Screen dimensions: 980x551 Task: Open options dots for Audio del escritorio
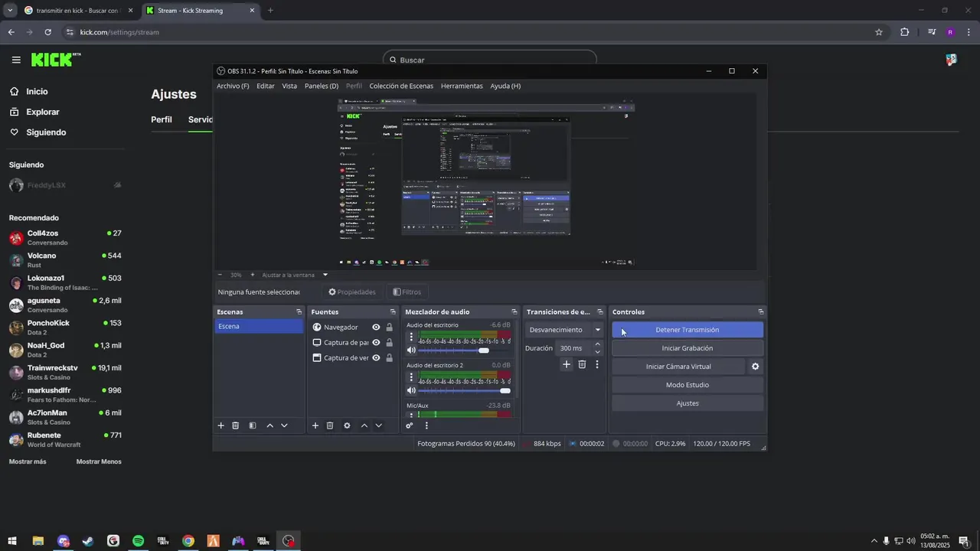(411, 337)
